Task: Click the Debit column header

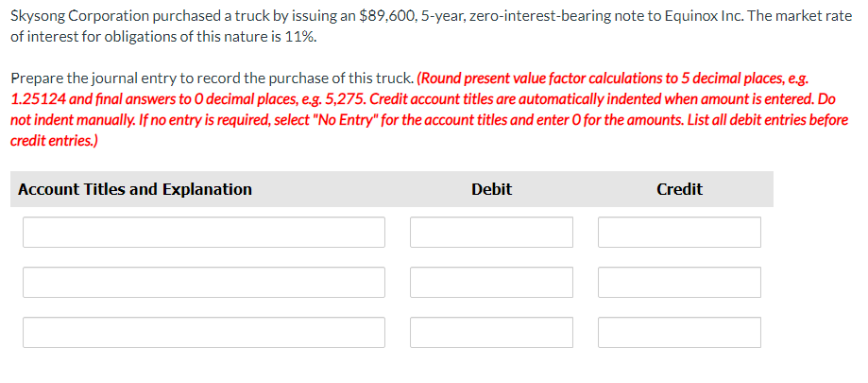Action: coord(491,189)
